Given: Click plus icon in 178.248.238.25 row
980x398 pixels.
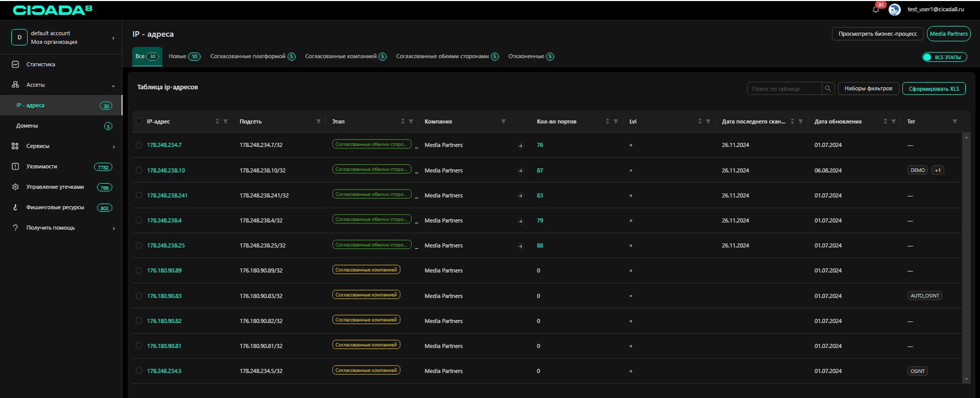Looking at the screenshot, I should pos(521,246).
